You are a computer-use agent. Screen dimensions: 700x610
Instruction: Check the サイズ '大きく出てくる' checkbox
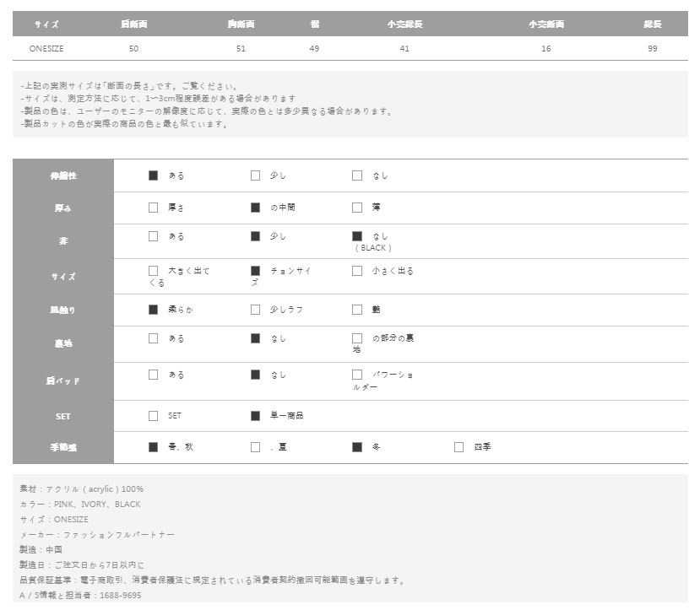coord(154,271)
